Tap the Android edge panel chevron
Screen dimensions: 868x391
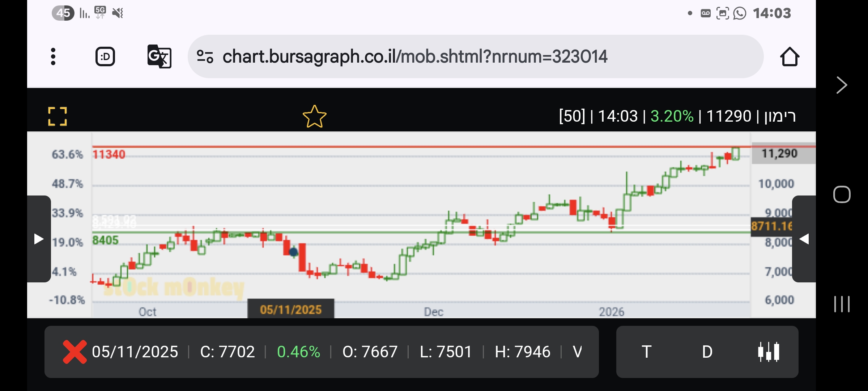tap(842, 85)
